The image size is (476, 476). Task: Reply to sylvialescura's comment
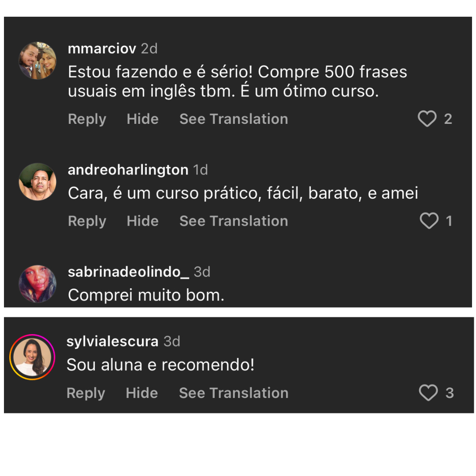86,393
